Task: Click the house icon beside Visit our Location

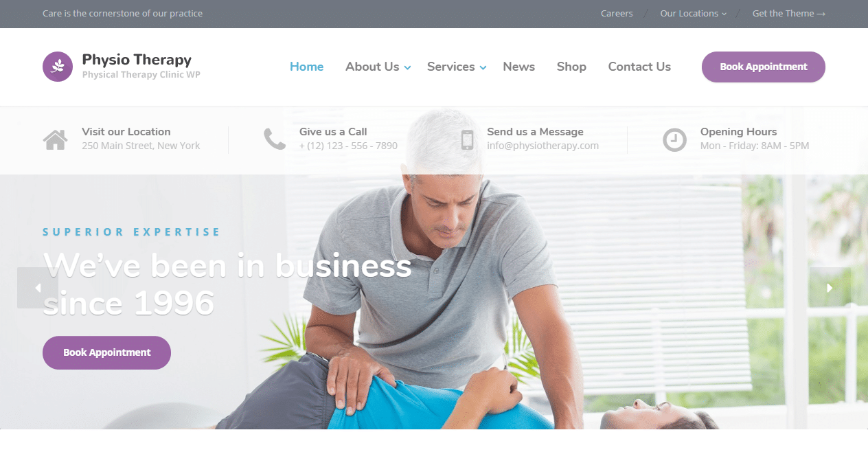Action: click(x=56, y=139)
